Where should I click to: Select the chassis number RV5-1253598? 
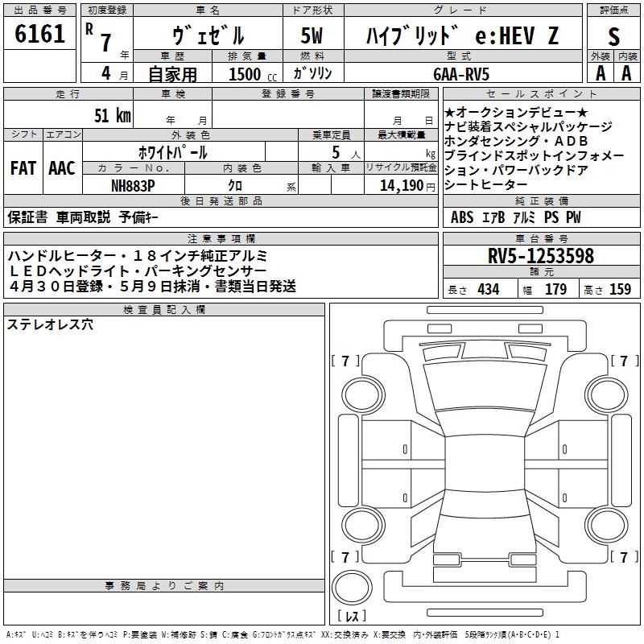point(541,256)
